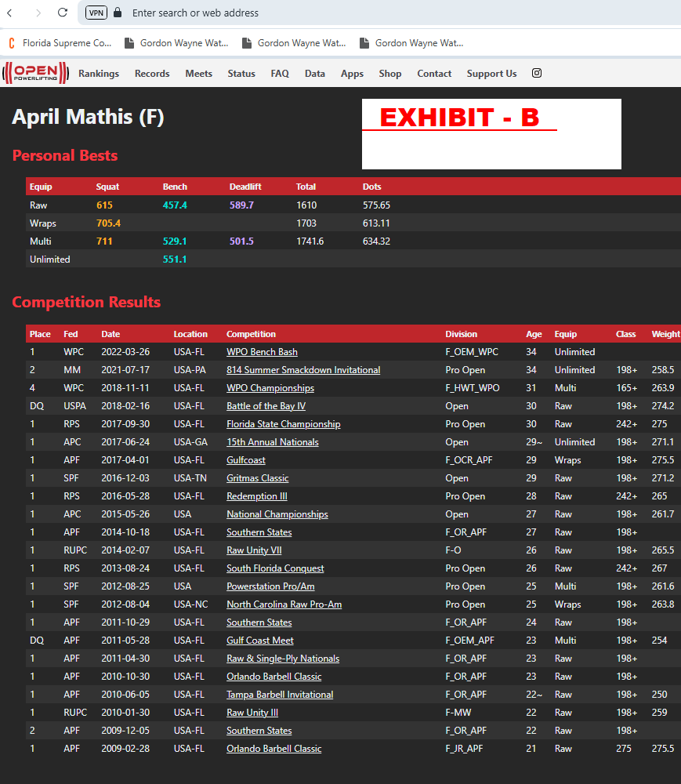Viewport: 681px width, 784px height.
Task: Click the browser reload page icon
Action: tap(63, 13)
